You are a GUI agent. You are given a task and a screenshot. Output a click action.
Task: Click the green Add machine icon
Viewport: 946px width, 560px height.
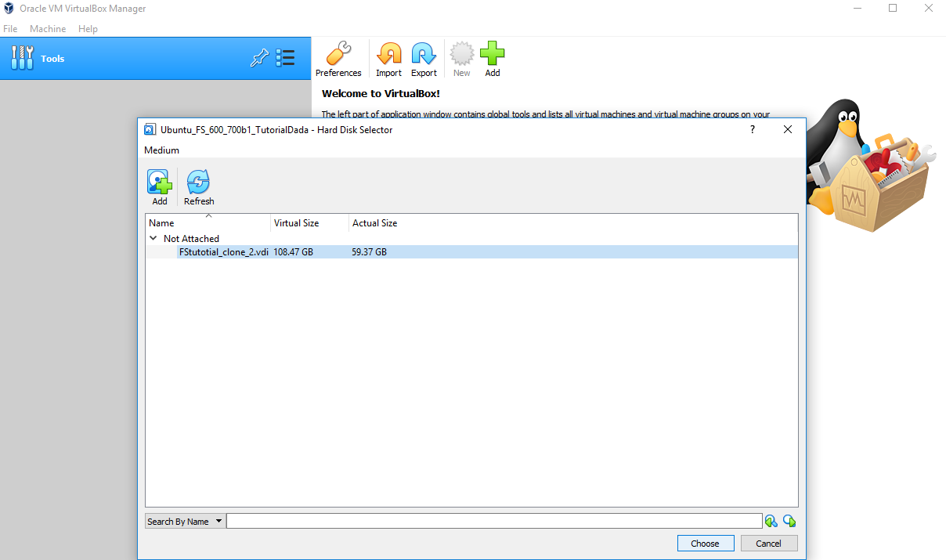point(492,55)
